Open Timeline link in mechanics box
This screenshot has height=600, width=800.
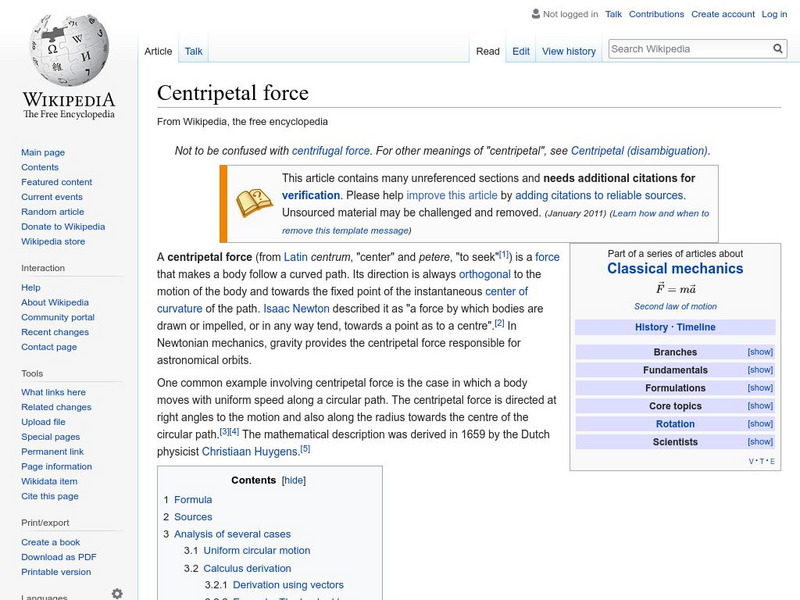click(x=696, y=328)
